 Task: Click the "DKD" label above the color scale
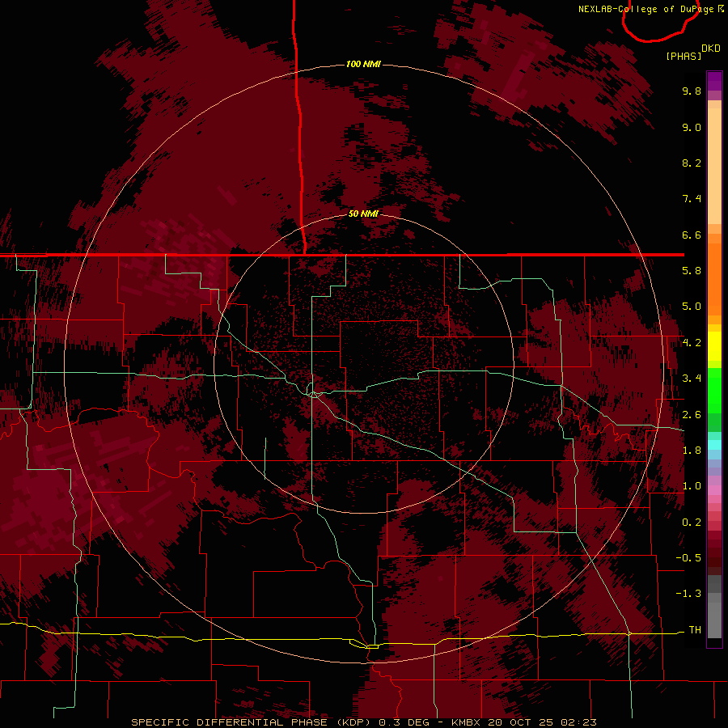point(710,49)
